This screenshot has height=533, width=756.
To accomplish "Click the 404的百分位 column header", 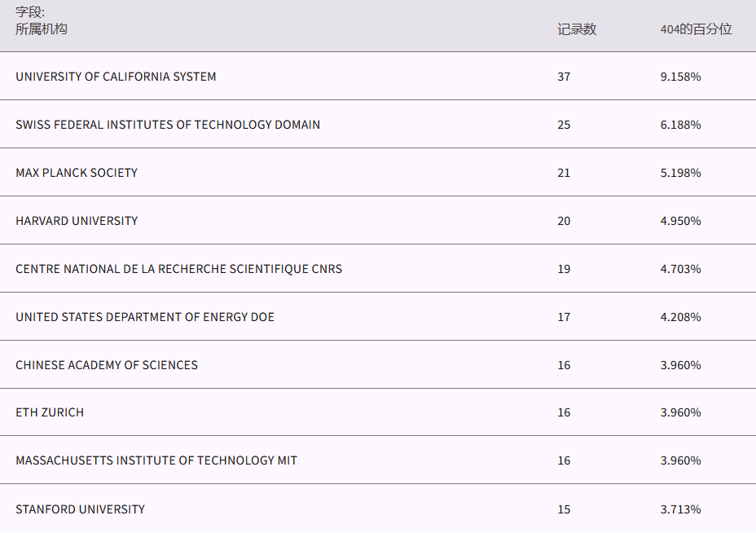I will [696, 29].
